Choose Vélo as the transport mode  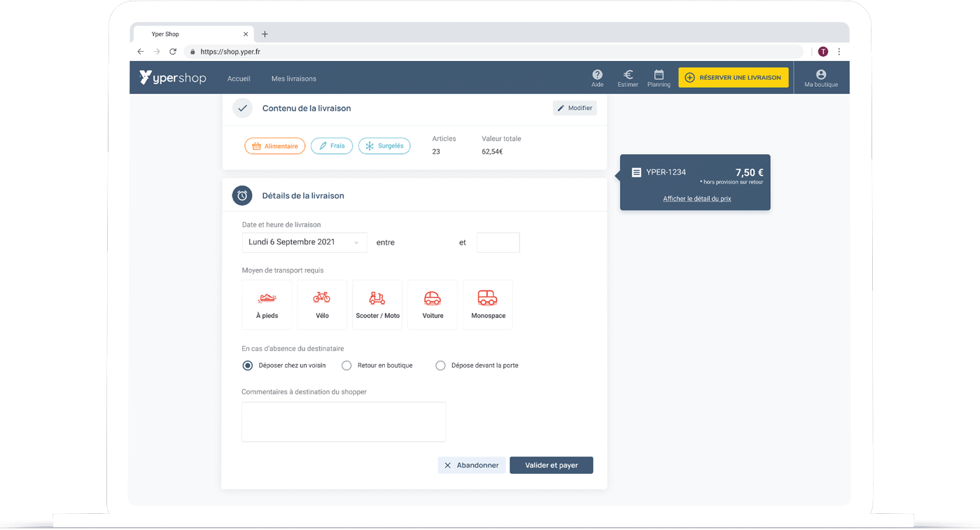pos(322,305)
